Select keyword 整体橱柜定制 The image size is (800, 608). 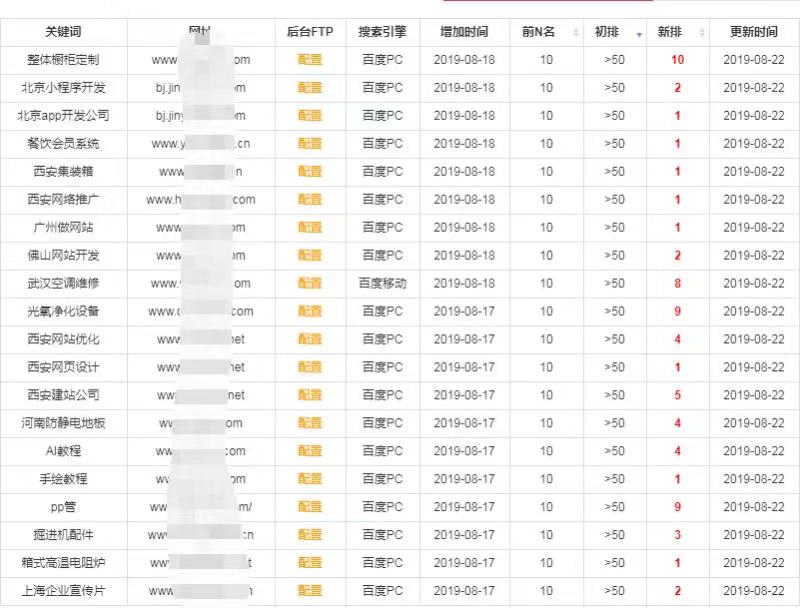pyautogui.click(x=63, y=60)
